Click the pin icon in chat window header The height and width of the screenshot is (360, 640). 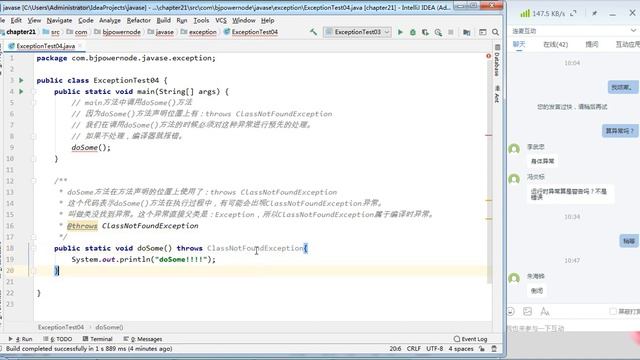pos(594,13)
